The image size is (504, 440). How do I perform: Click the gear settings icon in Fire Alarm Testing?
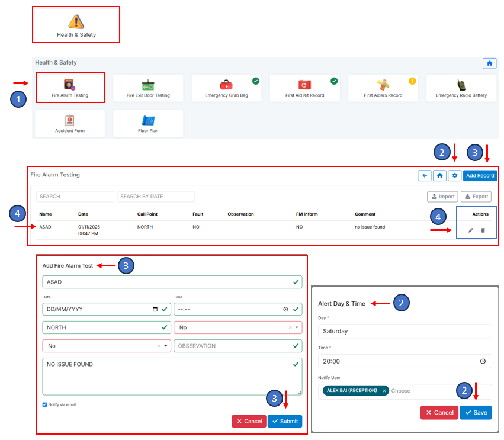(455, 176)
